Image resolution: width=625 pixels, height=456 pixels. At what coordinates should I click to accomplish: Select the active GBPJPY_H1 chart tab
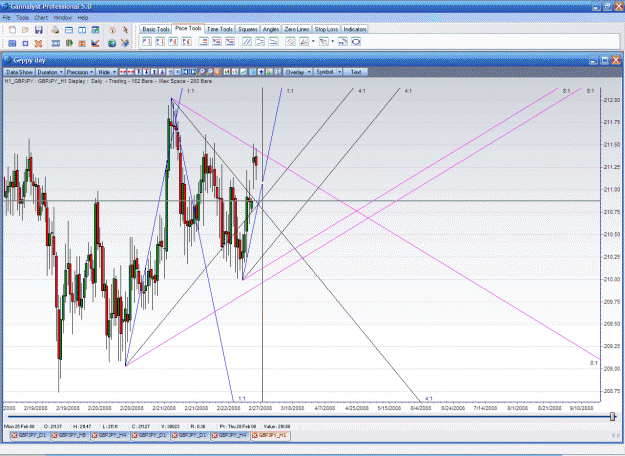click(x=270, y=436)
